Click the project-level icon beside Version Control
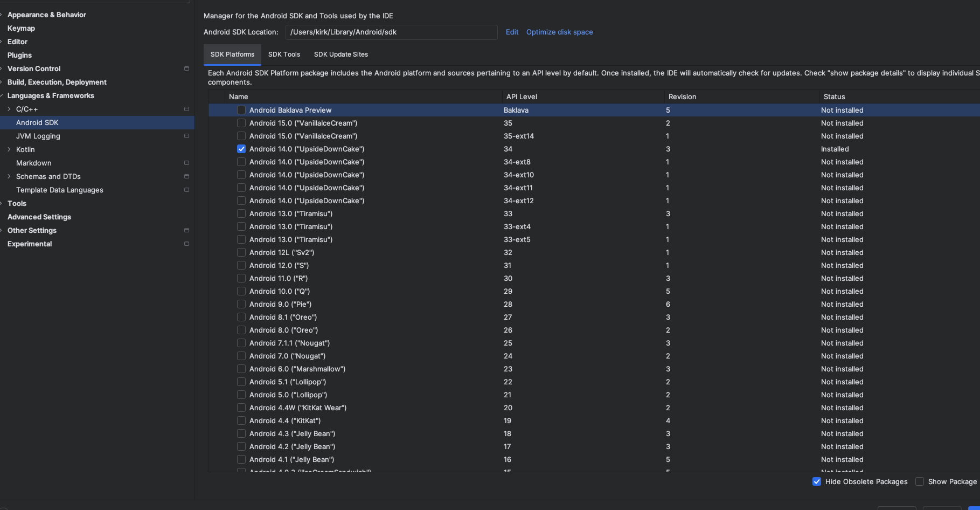980x510 pixels. pyautogui.click(x=186, y=68)
